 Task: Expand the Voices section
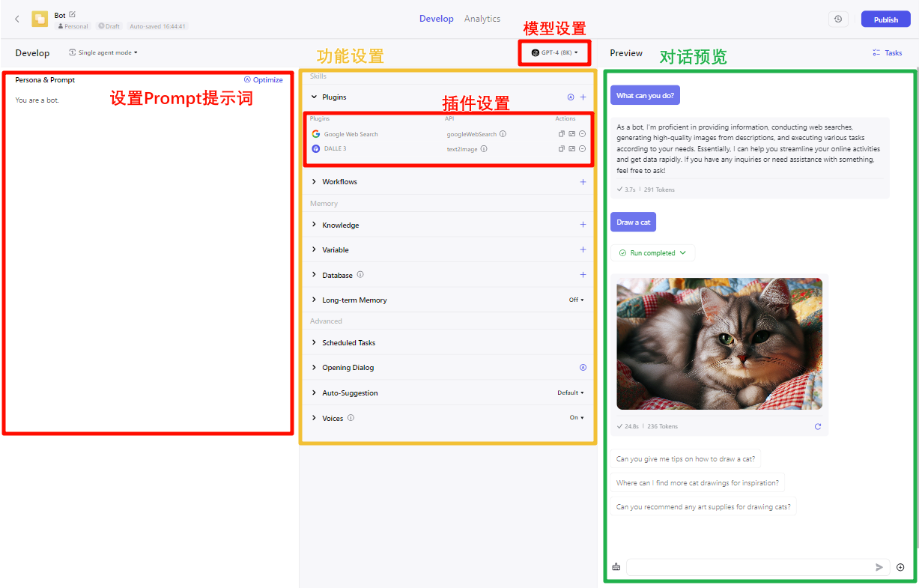tap(315, 418)
